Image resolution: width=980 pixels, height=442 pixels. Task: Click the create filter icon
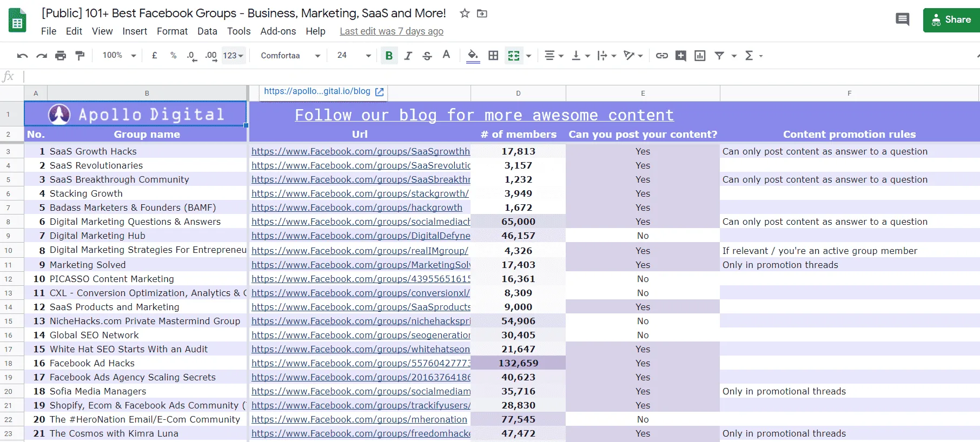719,56
